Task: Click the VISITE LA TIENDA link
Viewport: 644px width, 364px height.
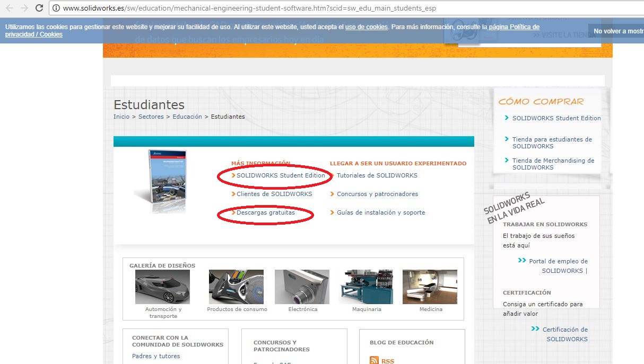Action: click(x=565, y=35)
